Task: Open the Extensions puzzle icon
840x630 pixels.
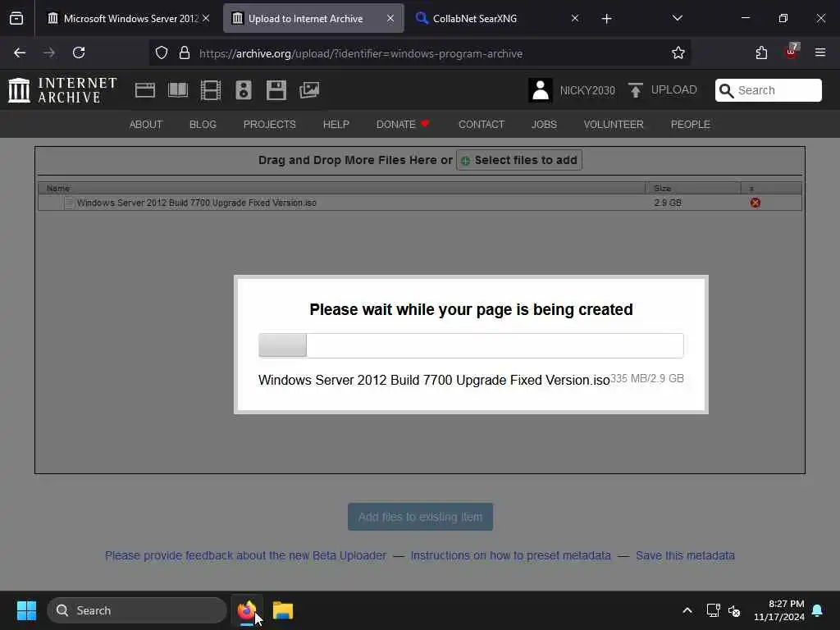Action: pyautogui.click(x=761, y=53)
